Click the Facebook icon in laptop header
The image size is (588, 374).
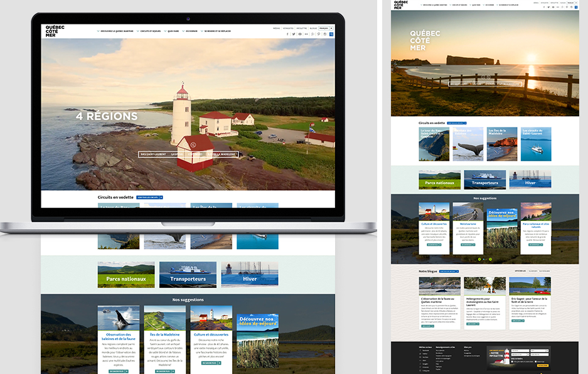288,34
